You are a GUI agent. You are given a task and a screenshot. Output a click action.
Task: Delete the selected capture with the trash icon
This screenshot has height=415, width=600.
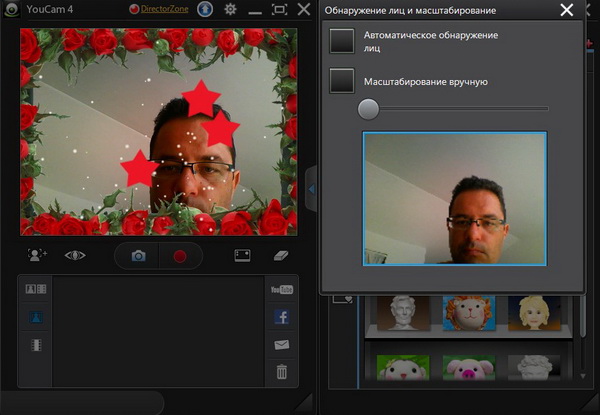pyautogui.click(x=281, y=372)
